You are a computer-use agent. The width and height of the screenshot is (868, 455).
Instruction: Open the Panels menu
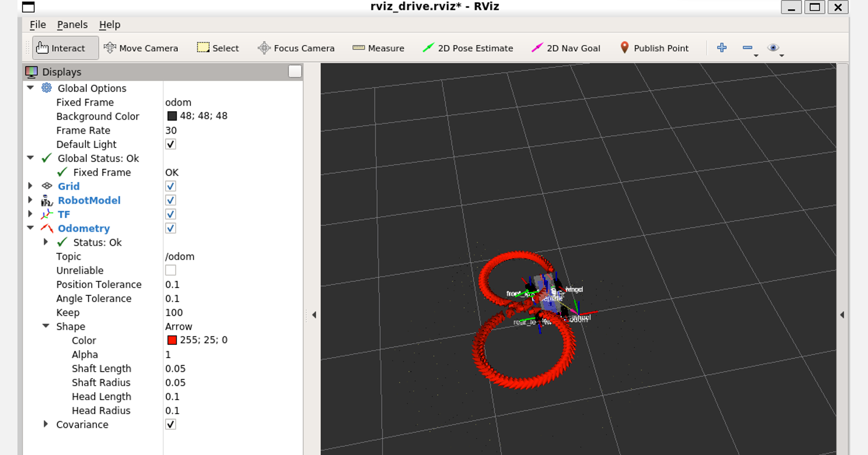click(x=72, y=25)
